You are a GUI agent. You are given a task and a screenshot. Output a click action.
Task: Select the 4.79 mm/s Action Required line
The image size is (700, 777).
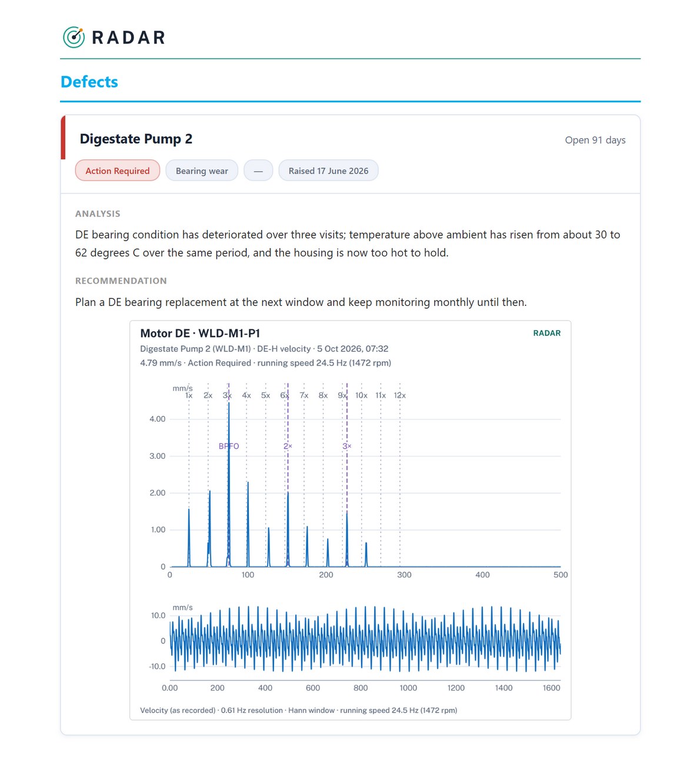[x=265, y=363]
